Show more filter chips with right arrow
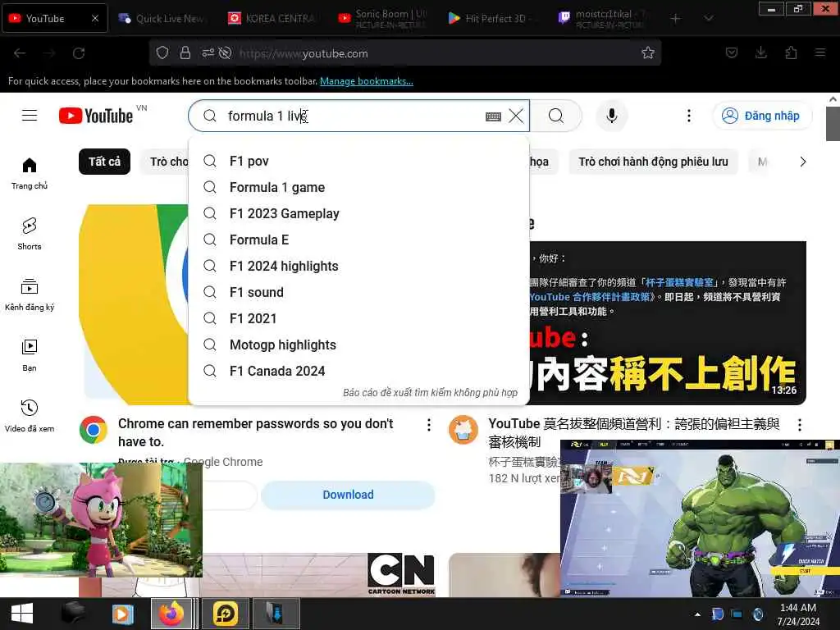 pos(802,162)
